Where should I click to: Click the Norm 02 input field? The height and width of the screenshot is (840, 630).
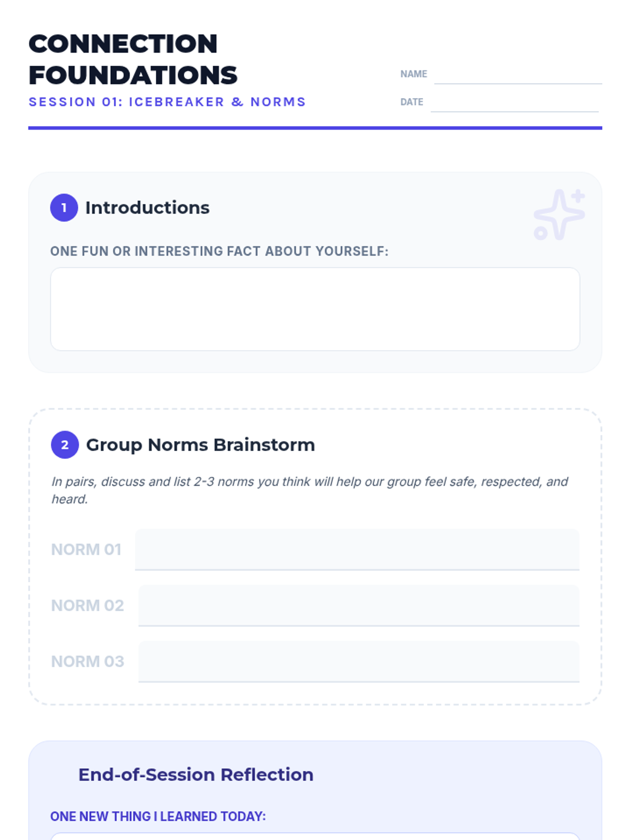pyautogui.click(x=359, y=605)
